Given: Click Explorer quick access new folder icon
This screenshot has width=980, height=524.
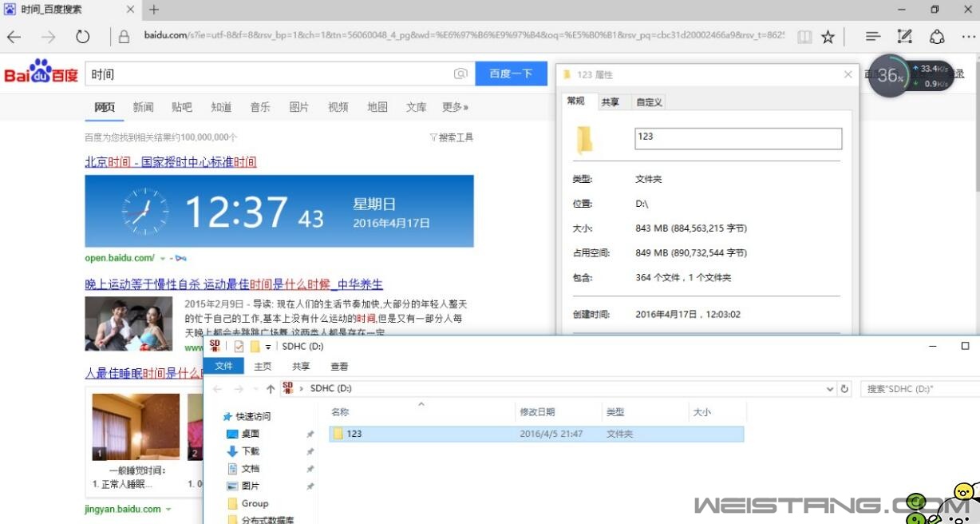Looking at the screenshot, I should coord(255,347).
